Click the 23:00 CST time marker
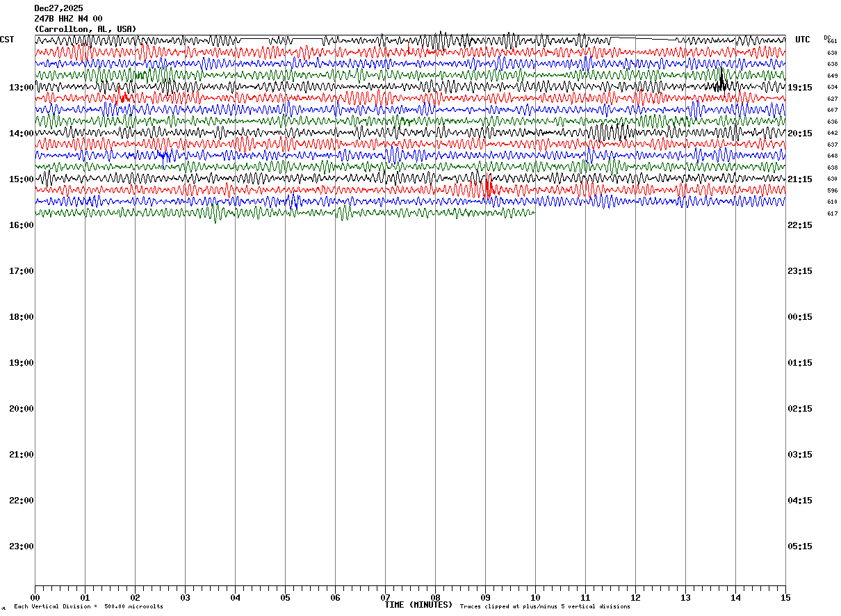 22,546
